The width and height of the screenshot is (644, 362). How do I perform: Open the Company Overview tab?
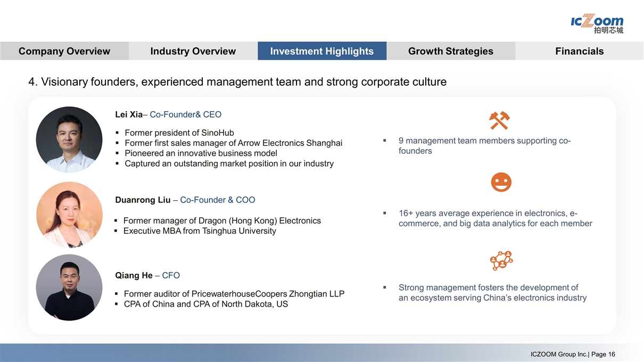click(64, 51)
